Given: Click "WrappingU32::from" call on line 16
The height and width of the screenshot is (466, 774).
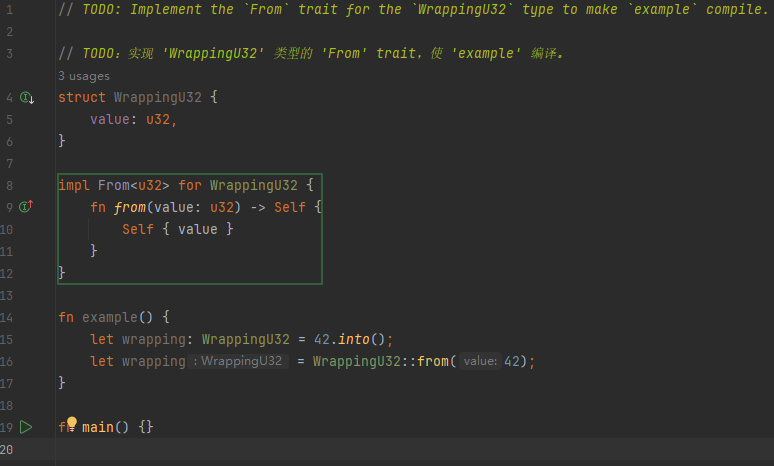Looking at the screenshot, I should pos(380,361).
